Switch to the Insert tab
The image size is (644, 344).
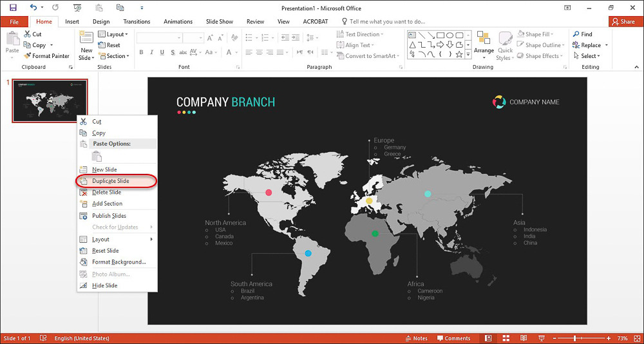tap(72, 22)
